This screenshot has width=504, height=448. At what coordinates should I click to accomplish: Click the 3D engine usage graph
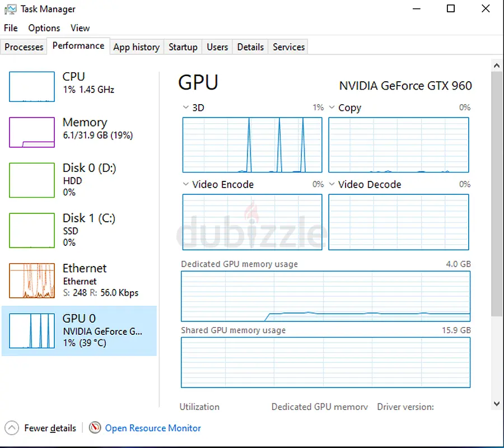[x=253, y=144]
